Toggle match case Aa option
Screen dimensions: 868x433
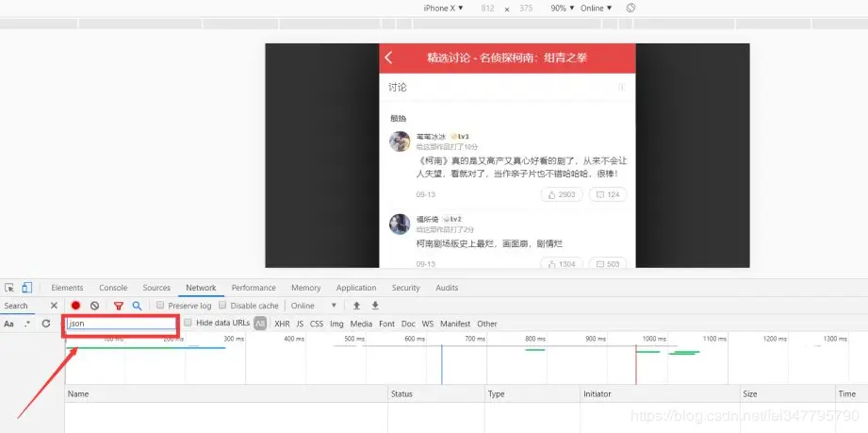[x=8, y=324]
